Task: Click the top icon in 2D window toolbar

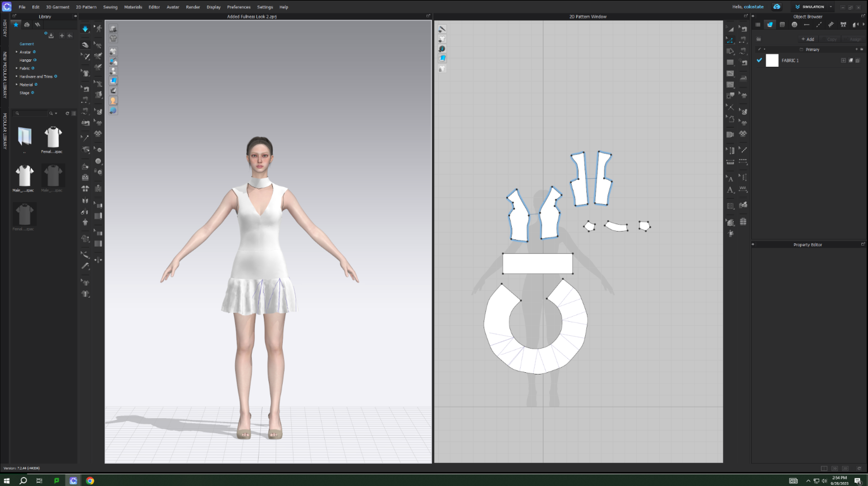Action: coord(442,29)
